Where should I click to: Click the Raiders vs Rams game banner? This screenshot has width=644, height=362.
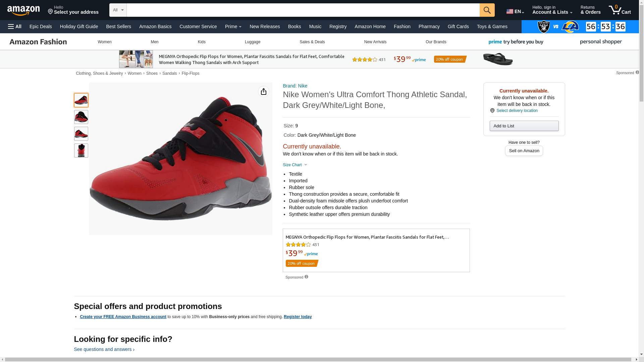pos(580,26)
